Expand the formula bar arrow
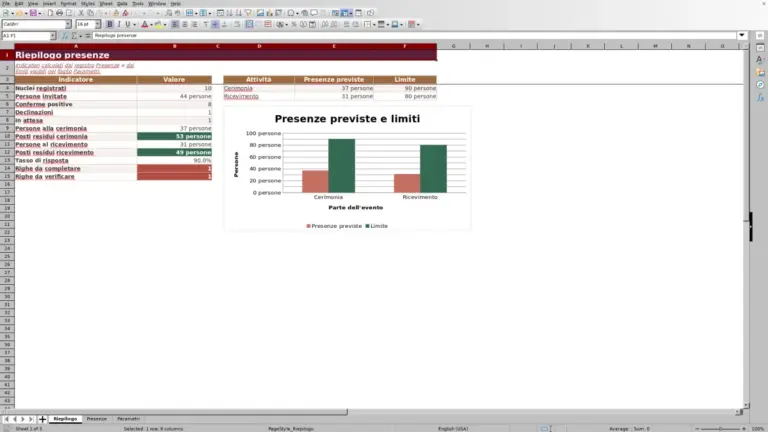Screen dimensions: 768x432 (x=742, y=35)
